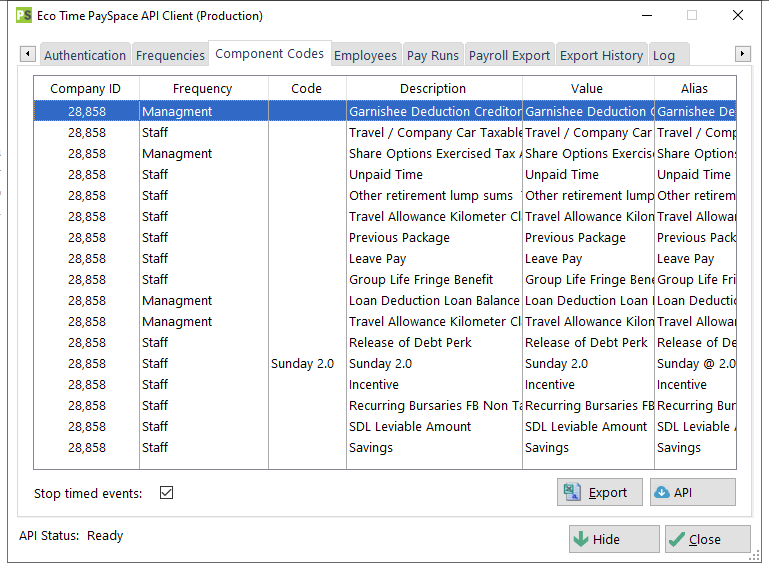Switch to the Frequencies tab
The image size is (769, 570).
(170, 55)
